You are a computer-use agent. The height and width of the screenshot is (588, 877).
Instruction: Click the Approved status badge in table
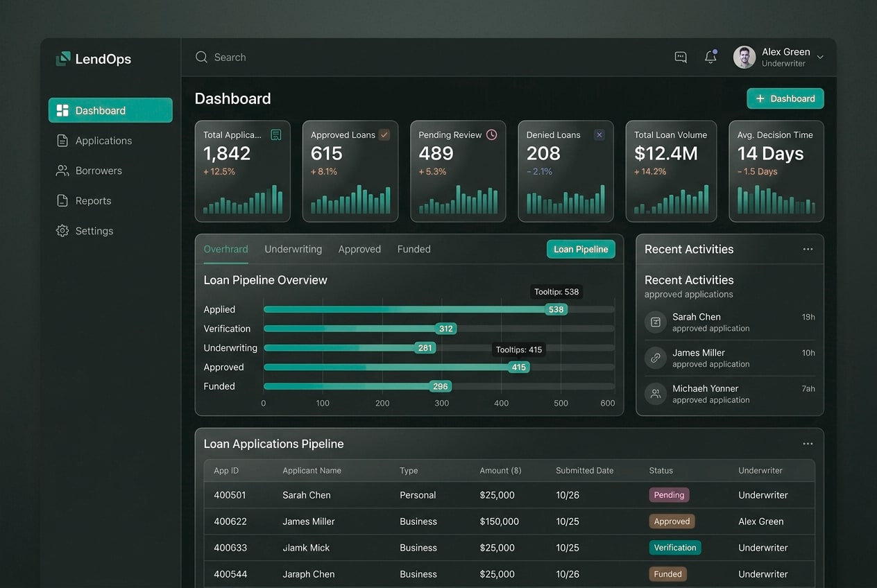pyautogui.click(x=672, y=521)
